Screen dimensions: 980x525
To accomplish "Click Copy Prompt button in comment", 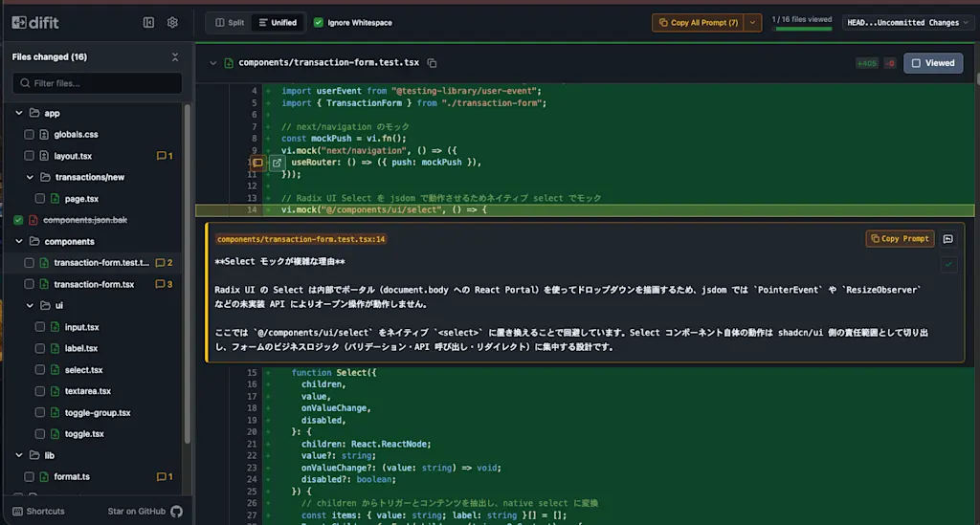I will 900,238.
